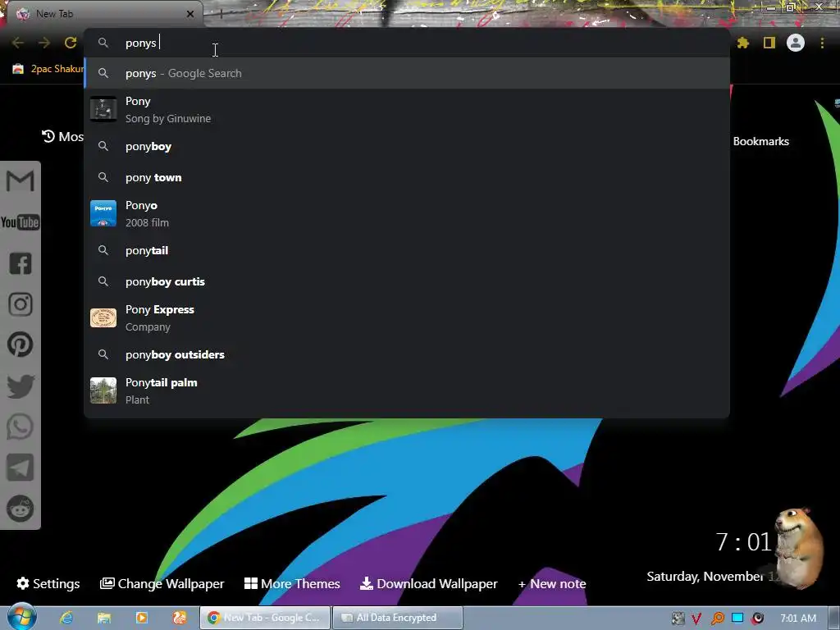
Task: Go back with the browser back arrow
Action: tap(18, 43)
